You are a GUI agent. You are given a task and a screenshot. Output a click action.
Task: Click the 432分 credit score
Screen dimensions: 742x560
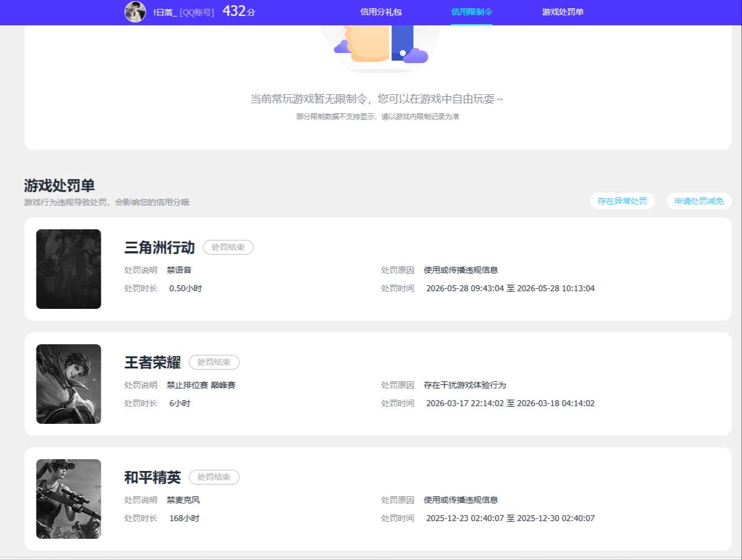tap(239, 11)
